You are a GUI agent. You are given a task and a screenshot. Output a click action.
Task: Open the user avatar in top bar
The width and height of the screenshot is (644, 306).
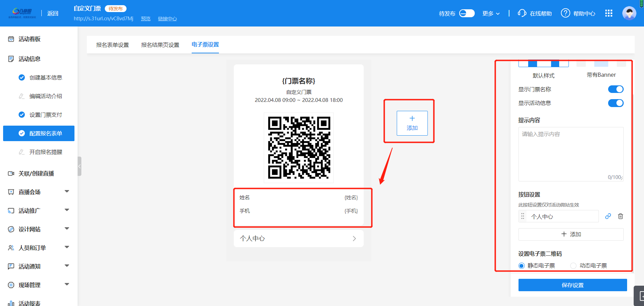(x=629, y=13)
